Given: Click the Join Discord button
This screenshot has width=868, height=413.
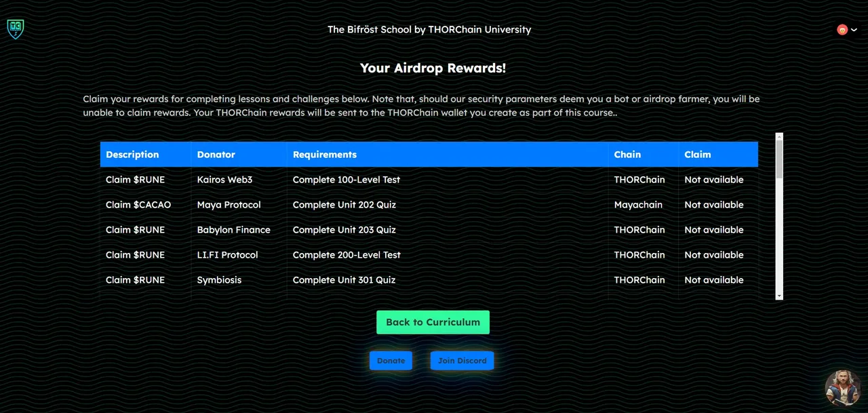Looking at the screenshot, I should point(462,361).
